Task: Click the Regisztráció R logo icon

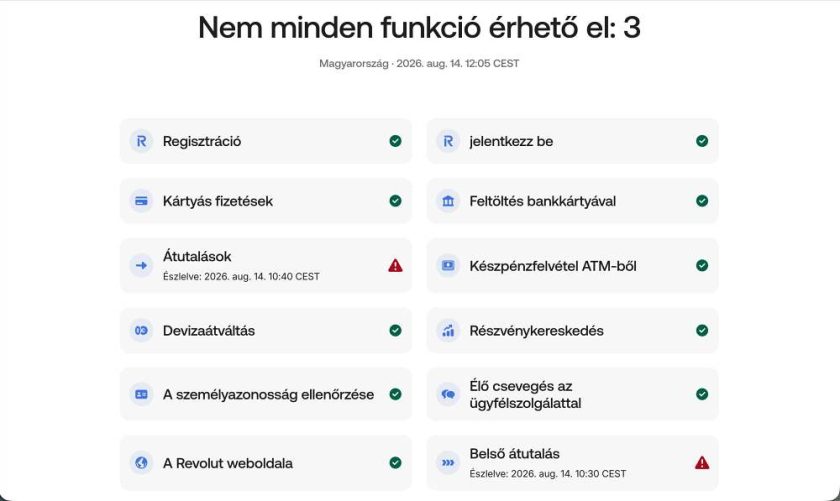Action: point(141,141)
